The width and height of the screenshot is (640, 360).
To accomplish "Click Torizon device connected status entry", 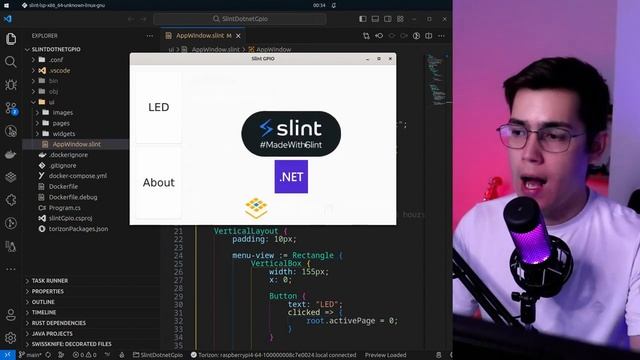I will point(273,355).
